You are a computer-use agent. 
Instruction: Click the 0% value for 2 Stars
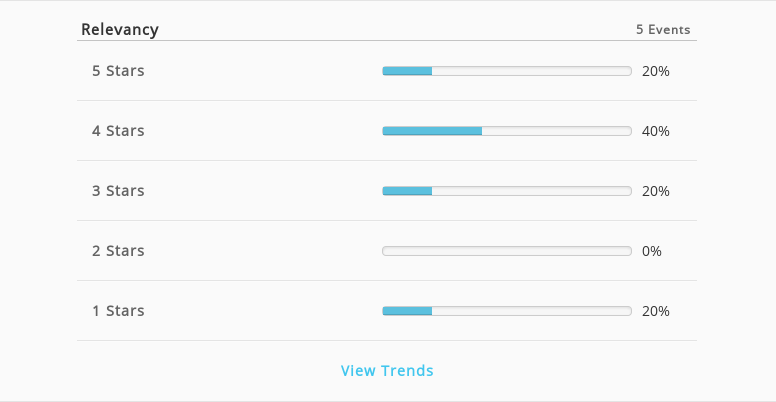652,251
